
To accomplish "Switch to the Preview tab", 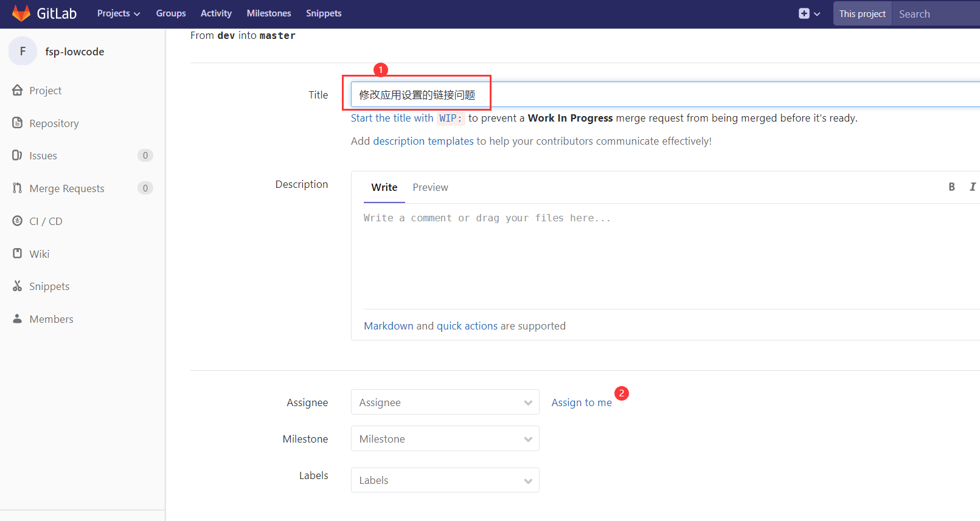I will pyautogui.click(x=430, y=187).
